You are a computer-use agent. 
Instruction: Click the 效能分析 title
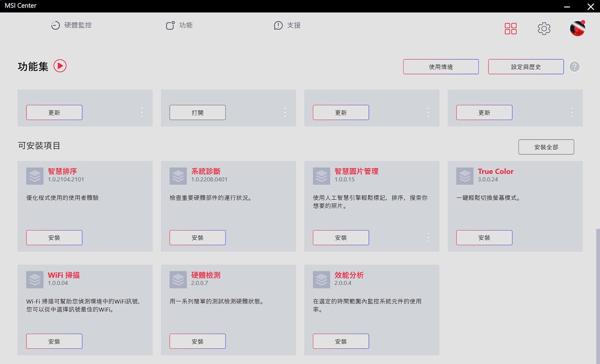pos(349,275)
